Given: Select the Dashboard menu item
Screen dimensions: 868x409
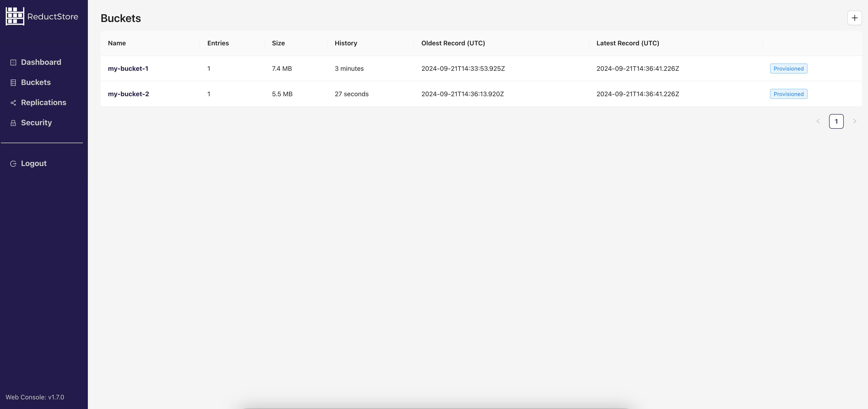Looking at the screenshot, I should (x=41, y=62).
